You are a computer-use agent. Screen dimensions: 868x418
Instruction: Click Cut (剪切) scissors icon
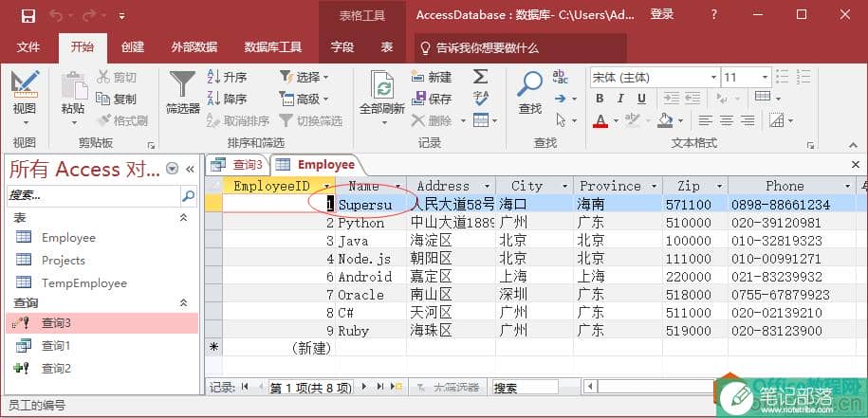tap(103, 78)
